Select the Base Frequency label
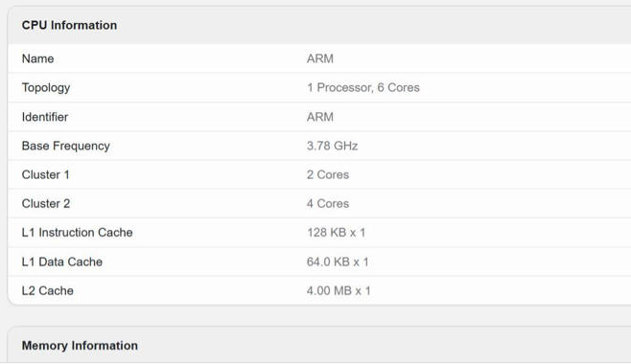The width and height of the screenshot is (631, 364). (x=65, y=146)
